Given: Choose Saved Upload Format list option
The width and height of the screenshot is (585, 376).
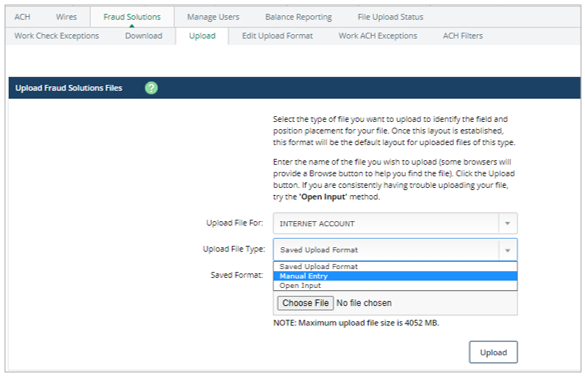Looking at the screenshot, I should [395, 267].
